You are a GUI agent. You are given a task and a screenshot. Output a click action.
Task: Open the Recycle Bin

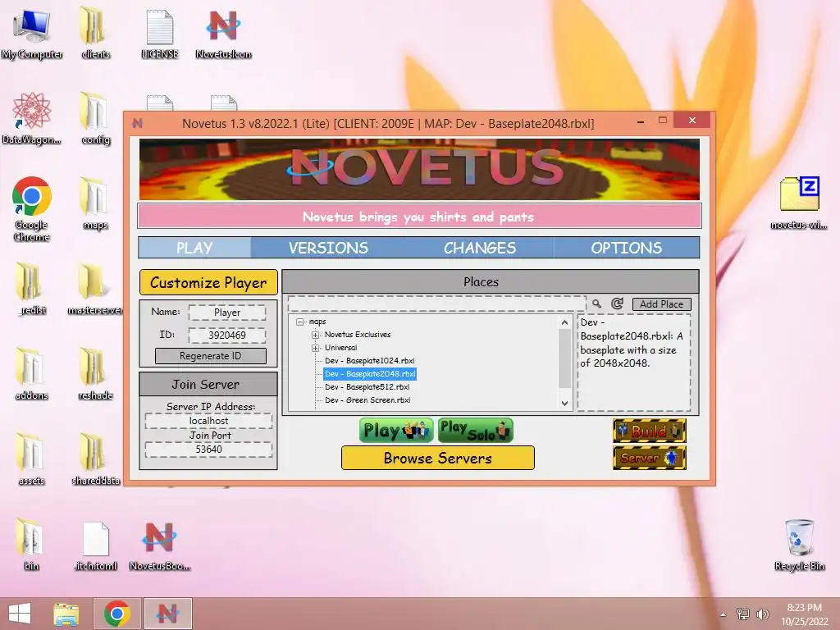799,545
